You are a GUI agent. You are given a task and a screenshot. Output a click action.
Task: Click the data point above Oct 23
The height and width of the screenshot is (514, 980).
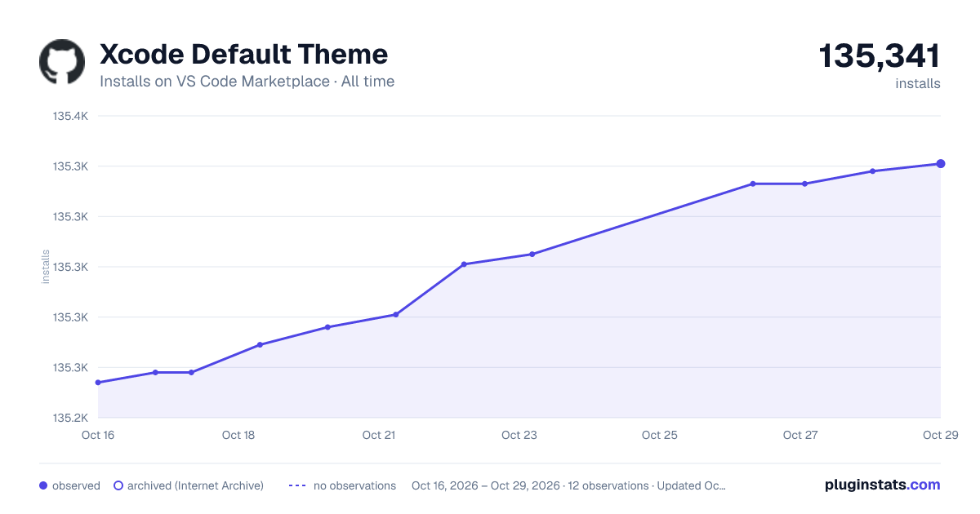point(532,254)
